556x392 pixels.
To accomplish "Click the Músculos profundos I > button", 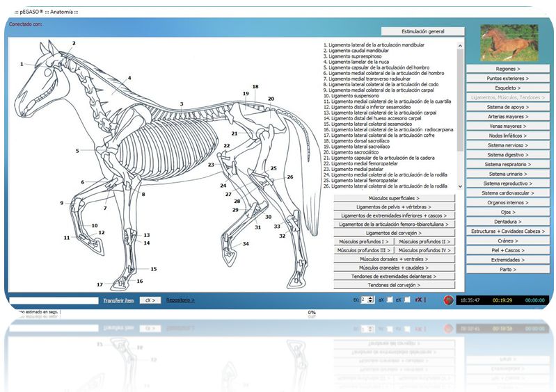I will [364, 241].
